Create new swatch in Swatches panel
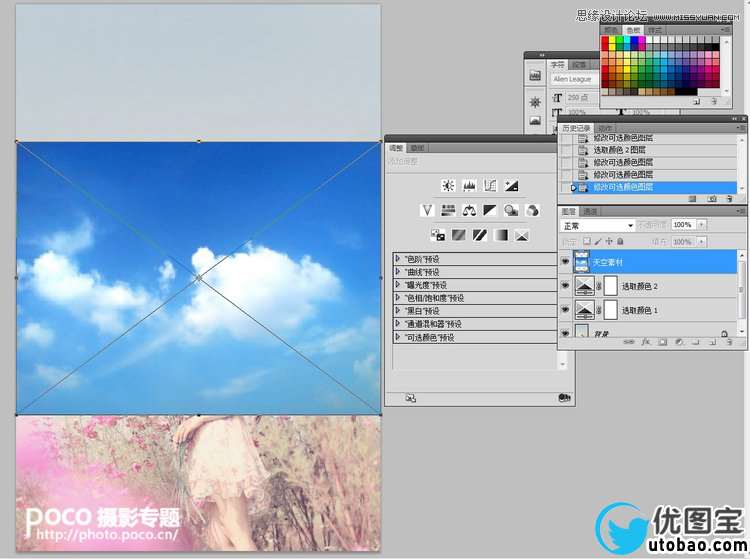 point(696,101)
